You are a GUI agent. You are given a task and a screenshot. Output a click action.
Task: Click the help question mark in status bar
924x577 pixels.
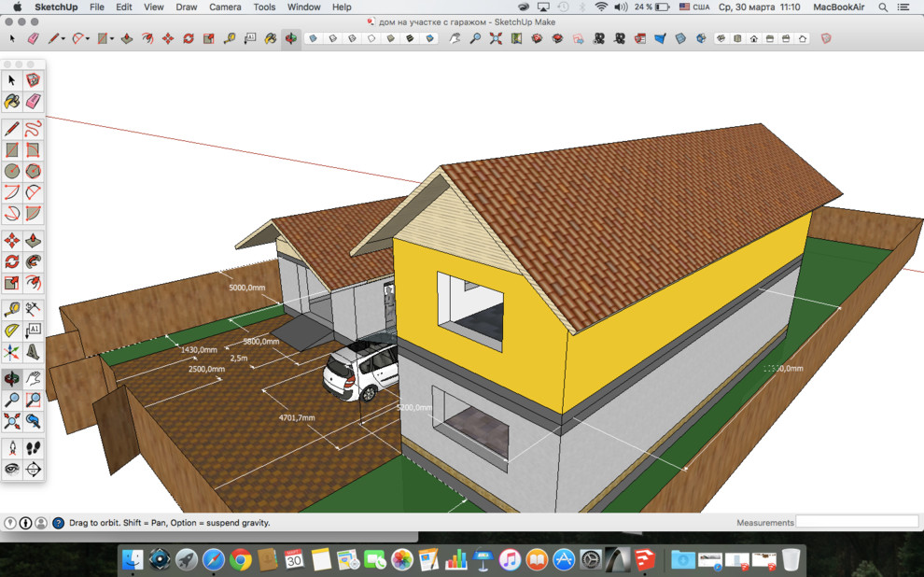(58, 523)
